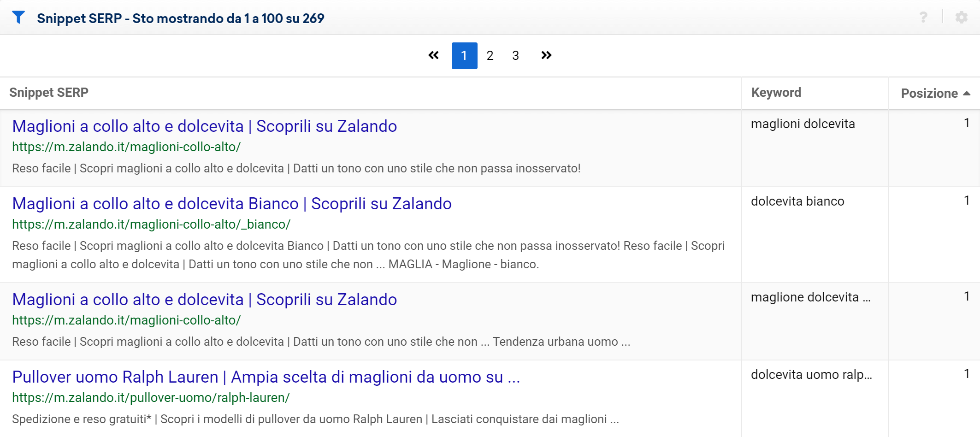Select page 1 in pagination

[464, 56]
